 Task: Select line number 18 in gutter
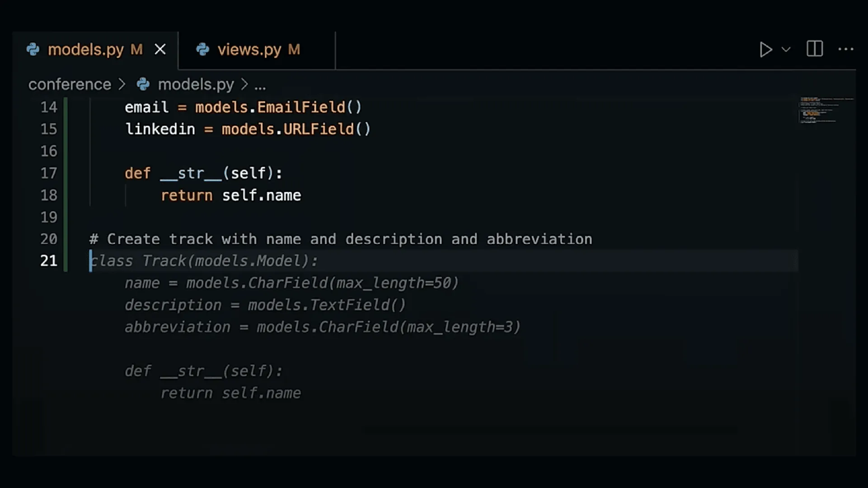click(49, 195)
